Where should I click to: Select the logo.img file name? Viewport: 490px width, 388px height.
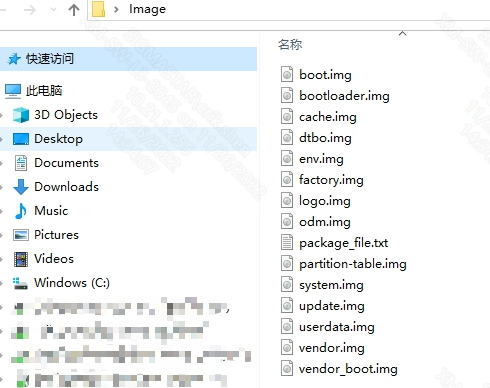click(325, 201)
